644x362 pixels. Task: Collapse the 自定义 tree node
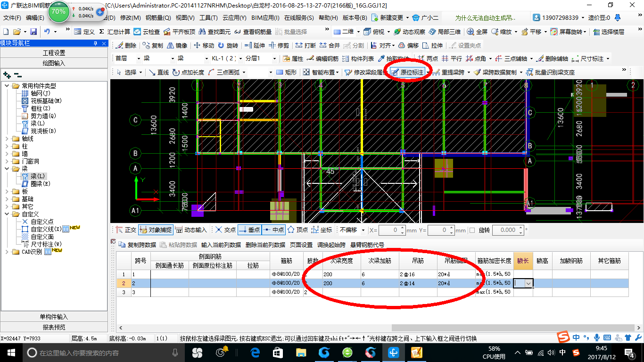coord(7,214)
